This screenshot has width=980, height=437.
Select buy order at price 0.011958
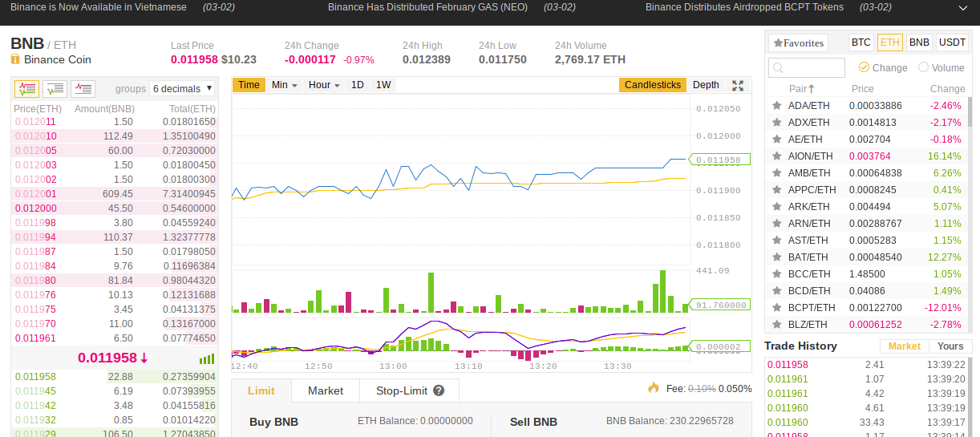114,376
